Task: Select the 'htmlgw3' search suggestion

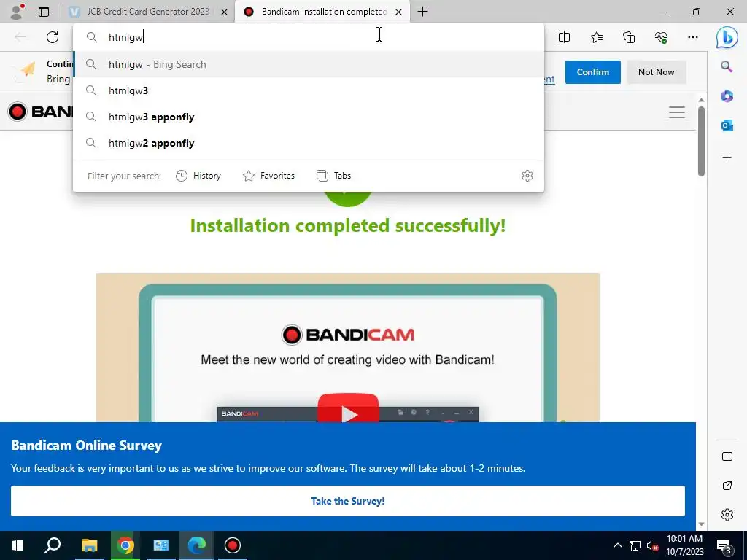Action: pyautogui.click(x=309, y=90)
